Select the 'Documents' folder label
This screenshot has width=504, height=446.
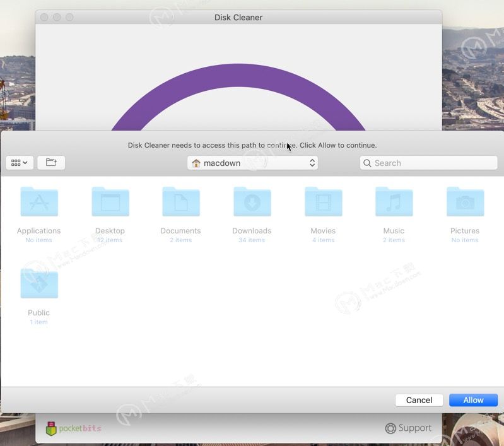point(180,230)
